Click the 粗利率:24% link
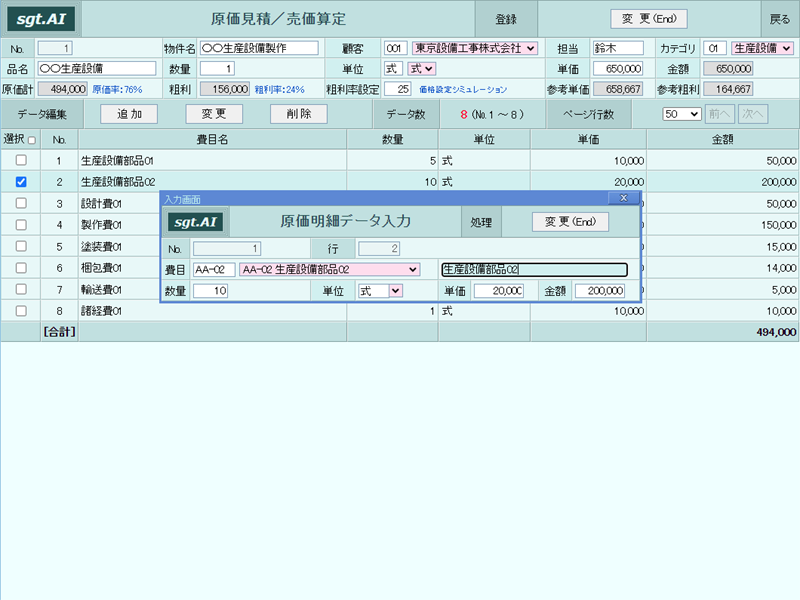The height and width of the screenshot is (600, 800). coord(280,89)
